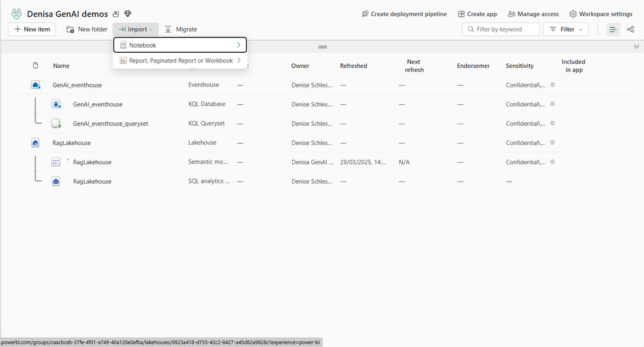The width and height of the screenshot is (644, 347).
Task: Click sensitivity info icon on Lakehouse row
Action: click(552, 143)
